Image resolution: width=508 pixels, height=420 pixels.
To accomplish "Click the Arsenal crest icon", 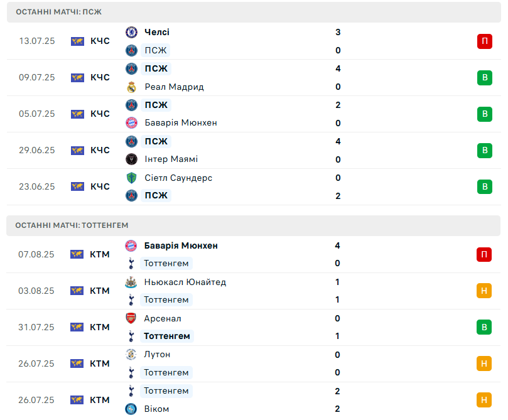I will click(x=131, y=318).
